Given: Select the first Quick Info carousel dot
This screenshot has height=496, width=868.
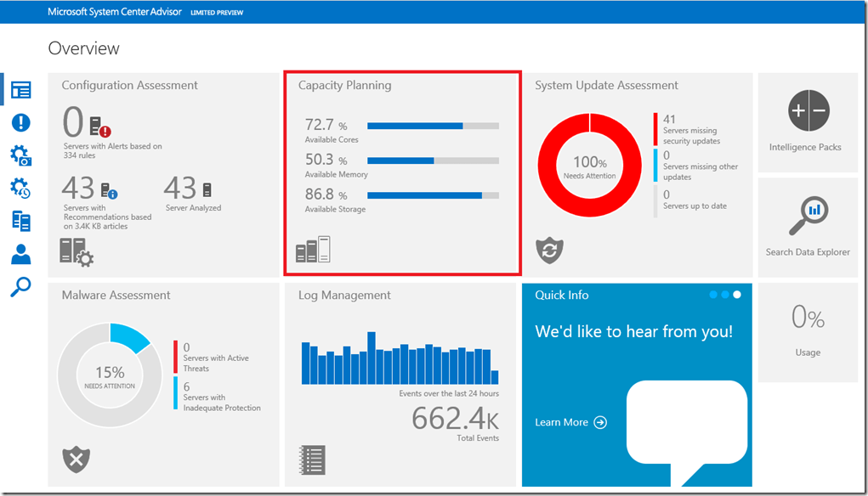Looking at the screenshot, I should click(713, 295).
